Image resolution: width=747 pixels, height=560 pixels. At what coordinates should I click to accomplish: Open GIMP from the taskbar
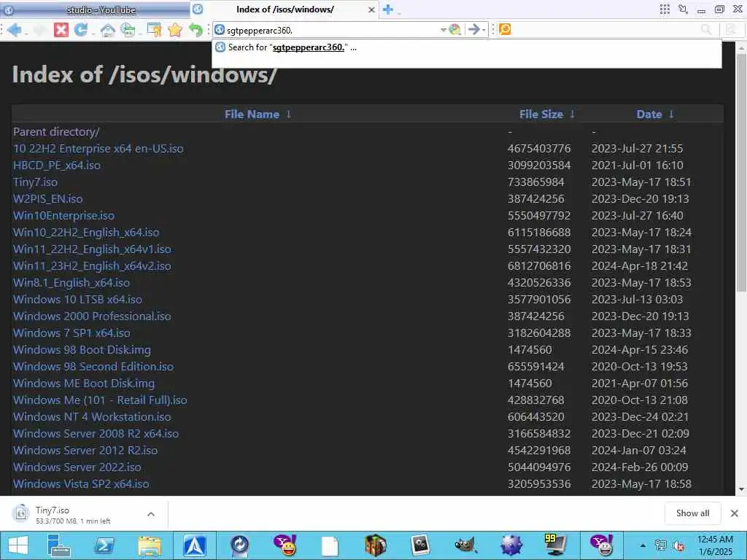[x=466, y=545]
